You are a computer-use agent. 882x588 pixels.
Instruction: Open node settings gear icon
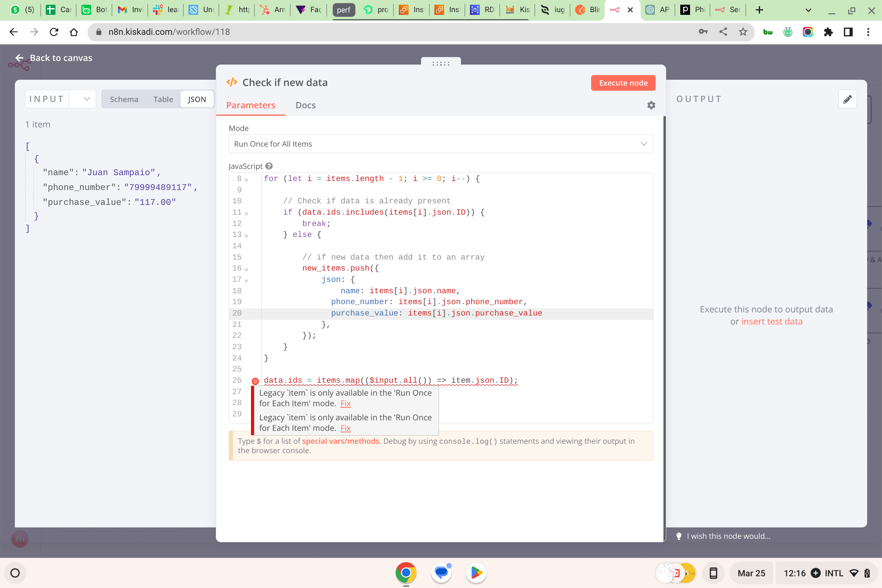coord(651,105)
